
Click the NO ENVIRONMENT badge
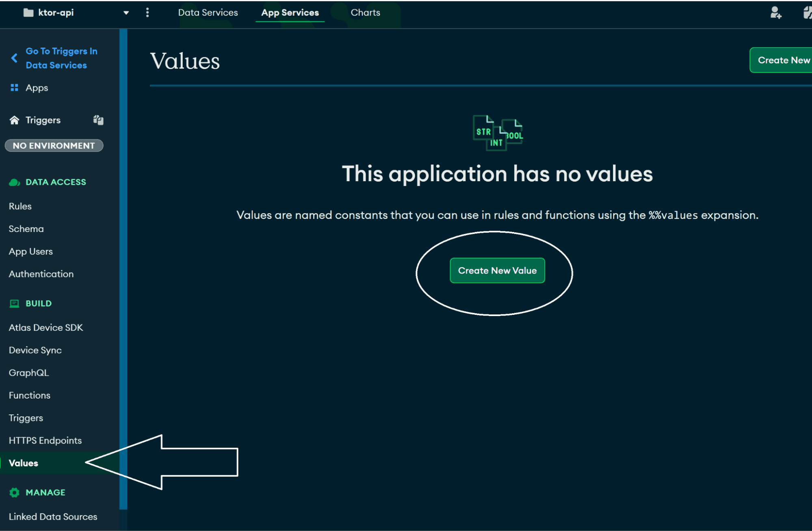click(x=54, y=145)
